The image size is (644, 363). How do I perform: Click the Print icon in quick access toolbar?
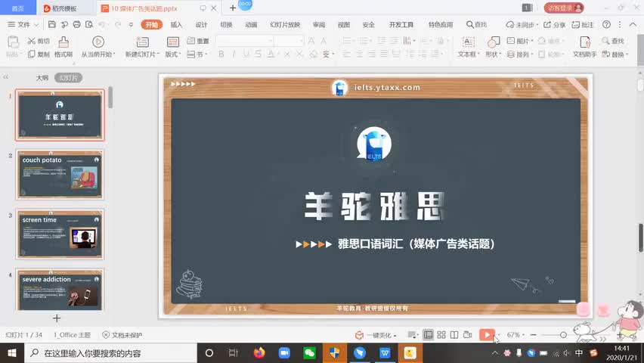coord(76,25)
